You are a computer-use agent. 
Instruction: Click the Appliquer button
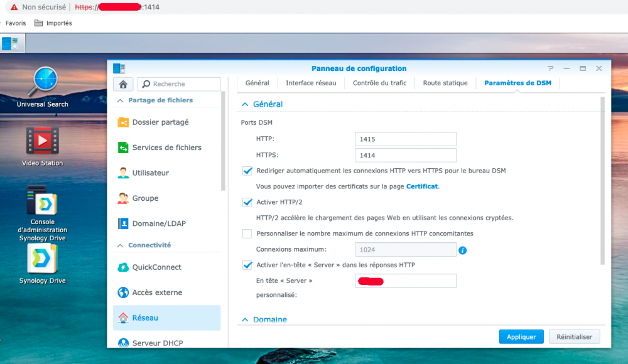point(521,337)
